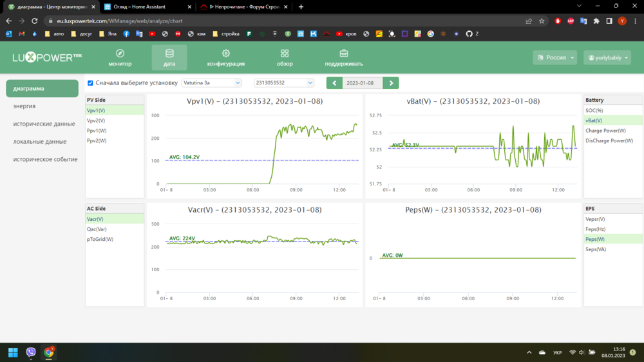Open the 2313053532 serial number dropdown
Viewport: 644px width, 362px height.
tap(283, 83)
